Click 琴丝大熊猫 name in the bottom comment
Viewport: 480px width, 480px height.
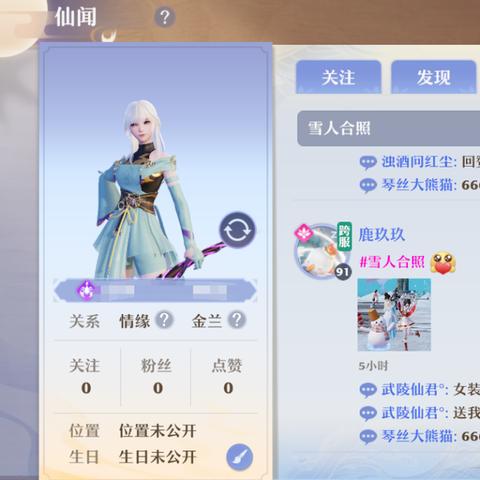pos(417,436)
